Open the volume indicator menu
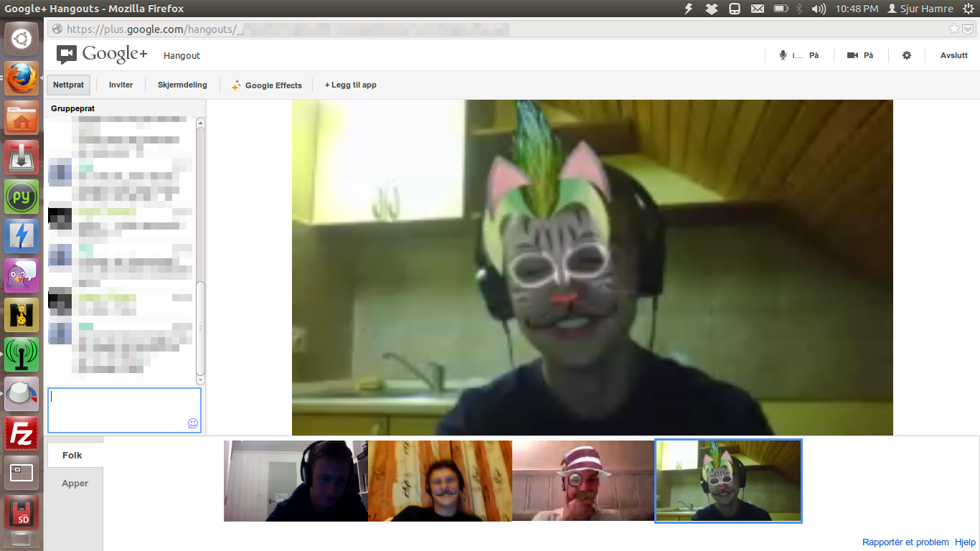 tap(819, 9)
